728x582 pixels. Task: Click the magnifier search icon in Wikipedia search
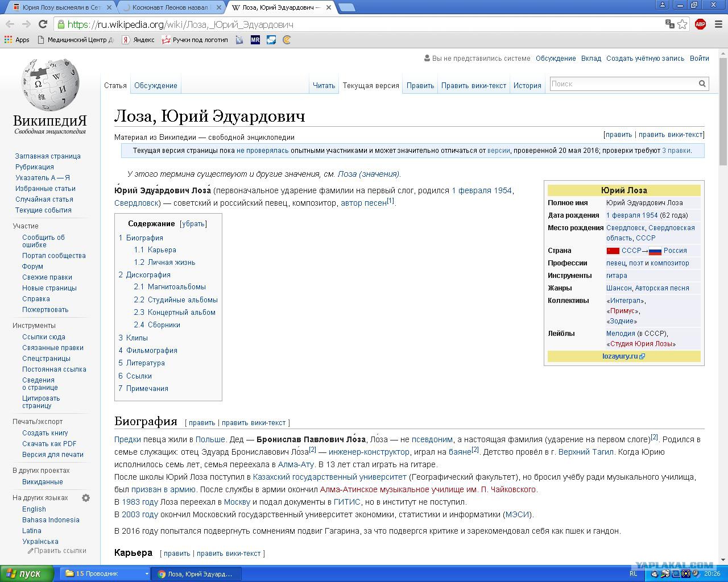click(x=702, y=84)
